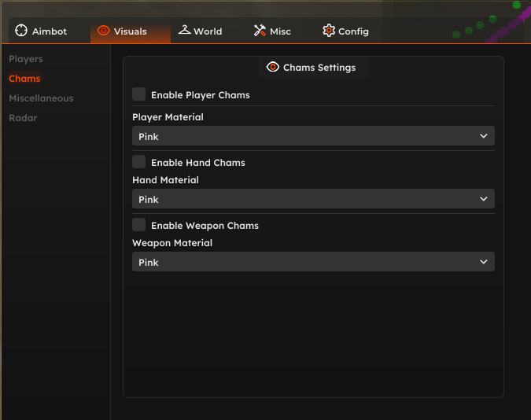Enable Player Chams checkbox
Image resolution: width=531 pixels, height=420 pixels.
pos(138,94)
